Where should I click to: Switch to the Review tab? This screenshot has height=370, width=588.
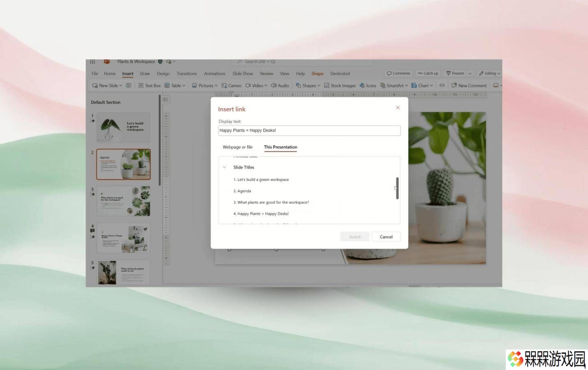coord(266,74)
